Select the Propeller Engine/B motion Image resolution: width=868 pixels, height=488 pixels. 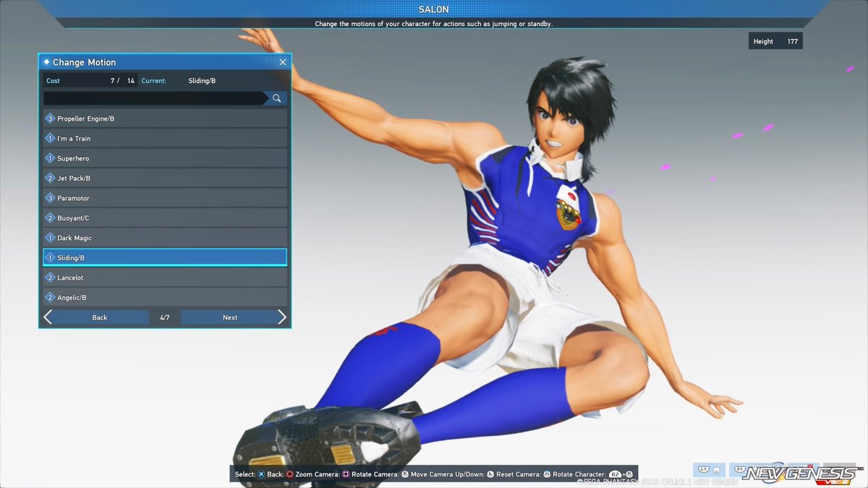click(165, 119)
